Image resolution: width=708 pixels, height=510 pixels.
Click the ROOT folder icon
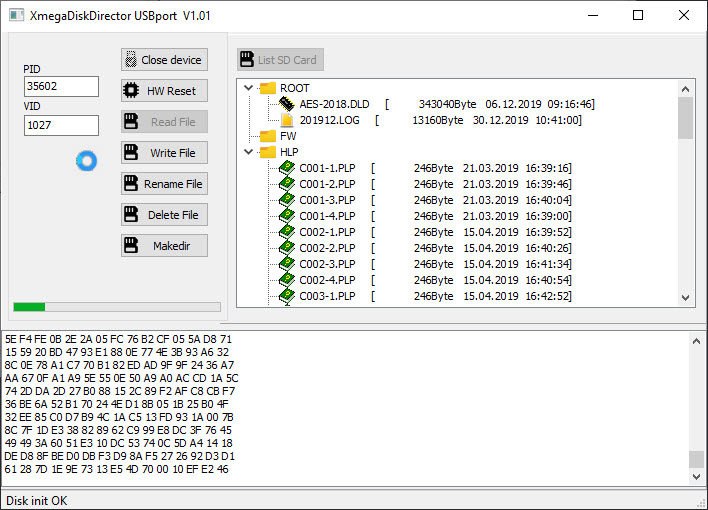(268, 88)
